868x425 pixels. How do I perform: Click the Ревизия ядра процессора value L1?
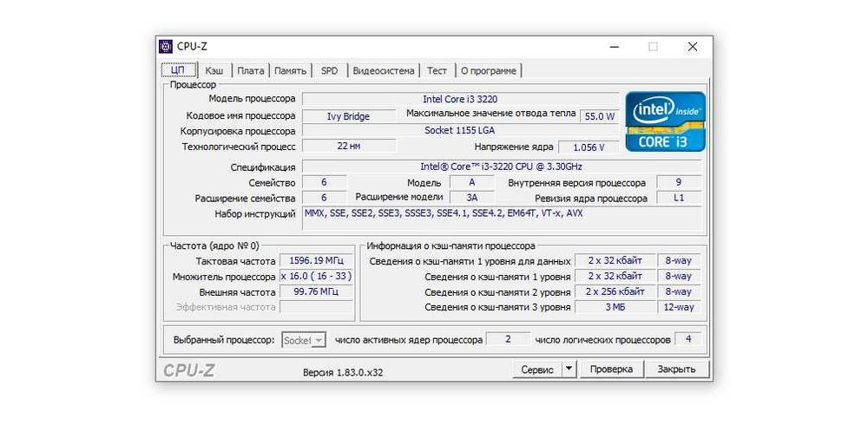[679, 198]
